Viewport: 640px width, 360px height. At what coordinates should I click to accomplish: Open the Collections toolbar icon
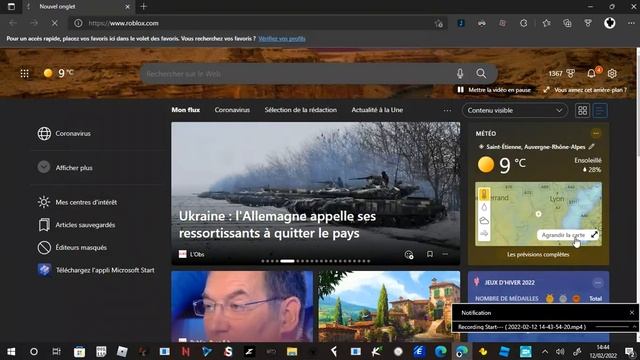567,23
